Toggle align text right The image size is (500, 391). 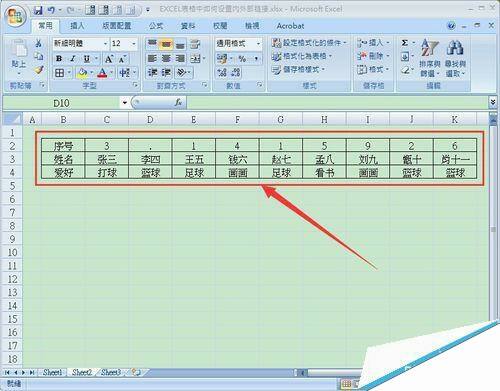coord(180,59)
